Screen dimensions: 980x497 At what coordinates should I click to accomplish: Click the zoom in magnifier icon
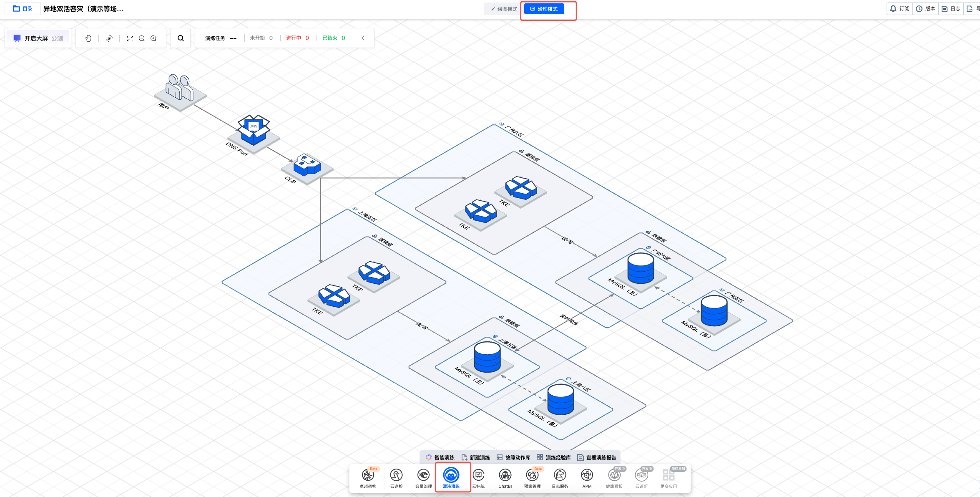[x=153, y=38]
